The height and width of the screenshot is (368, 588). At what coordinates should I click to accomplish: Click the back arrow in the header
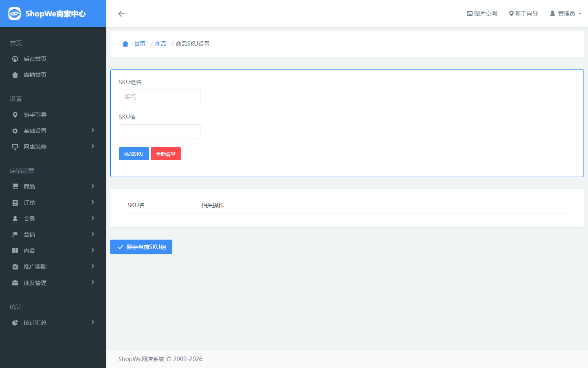point(122,14)
